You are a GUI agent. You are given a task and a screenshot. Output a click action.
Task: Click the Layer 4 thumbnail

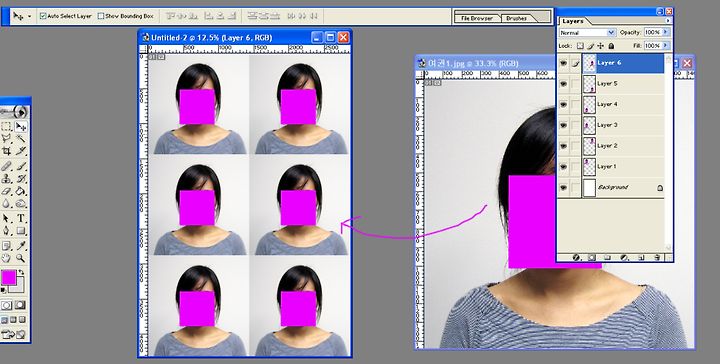tap(589, 105)
